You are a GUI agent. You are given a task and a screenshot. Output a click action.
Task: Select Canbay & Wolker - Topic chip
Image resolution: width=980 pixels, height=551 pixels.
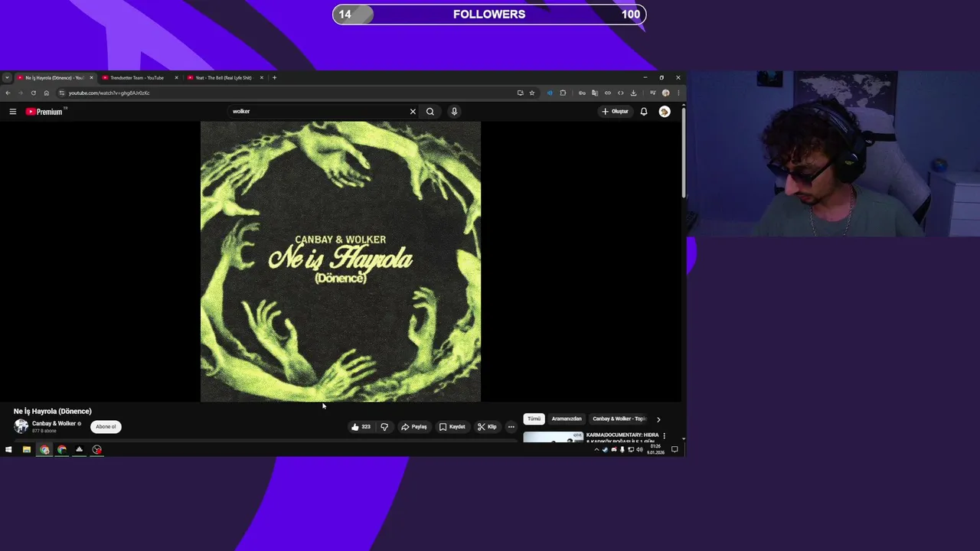619,419
